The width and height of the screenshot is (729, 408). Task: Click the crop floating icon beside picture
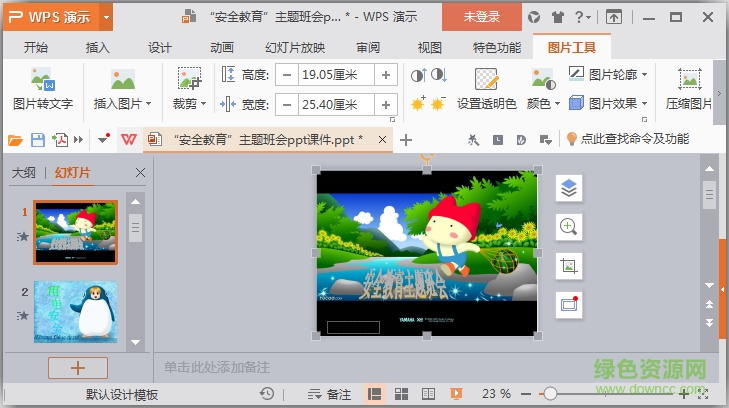tap(569, 266)
